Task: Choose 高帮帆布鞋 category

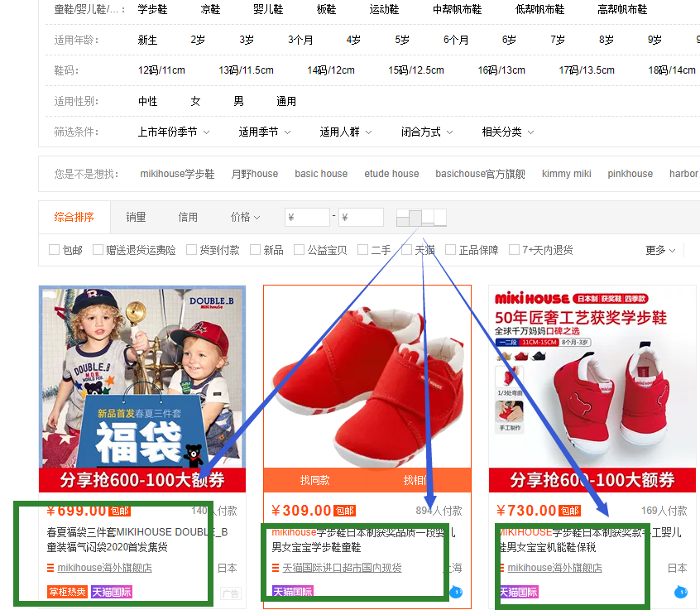Action: [622, 9]
